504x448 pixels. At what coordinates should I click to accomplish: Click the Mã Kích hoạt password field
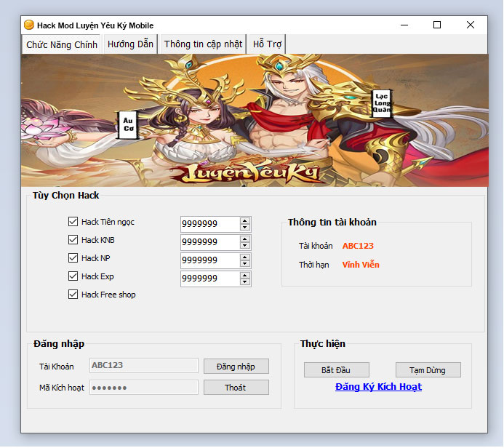click(x=144, y=388)
